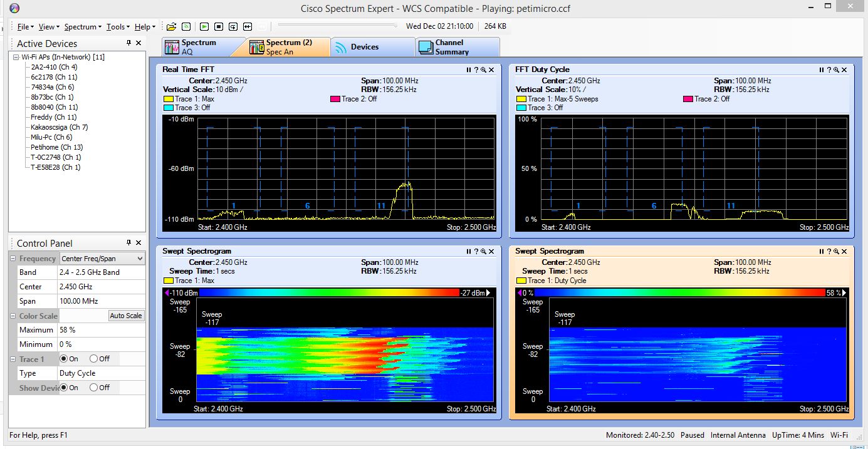The height and width of the screenshot is (449, 868).
Task: Click the Auto Scale button
Action: tap(126, 316)
